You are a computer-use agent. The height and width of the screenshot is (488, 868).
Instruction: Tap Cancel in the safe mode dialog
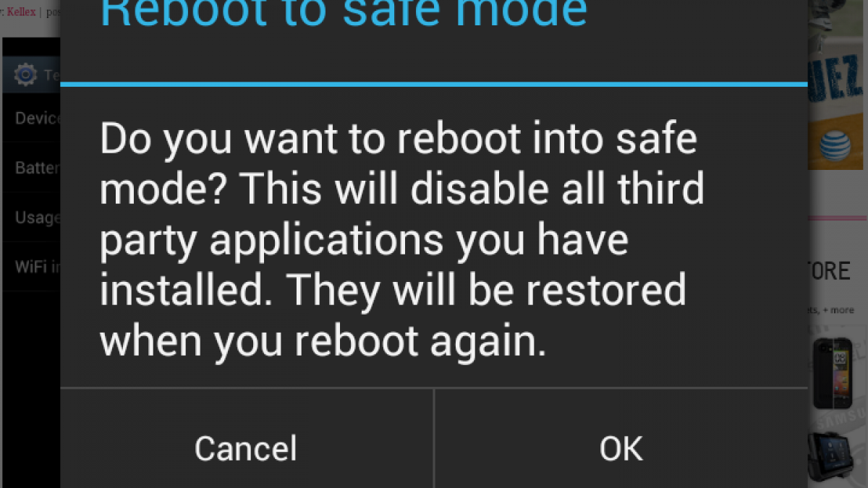246,448
